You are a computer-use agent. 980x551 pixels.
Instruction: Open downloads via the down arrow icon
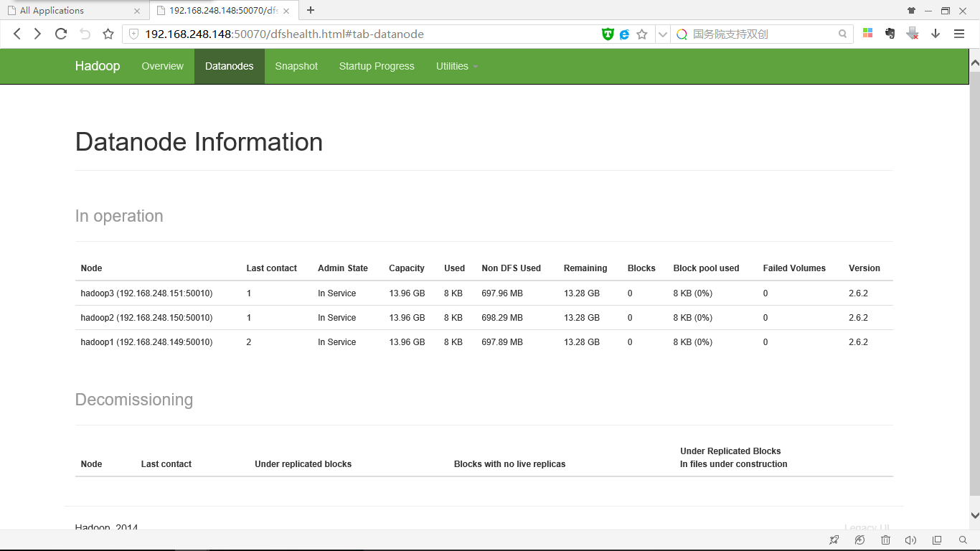click(936, 34)
